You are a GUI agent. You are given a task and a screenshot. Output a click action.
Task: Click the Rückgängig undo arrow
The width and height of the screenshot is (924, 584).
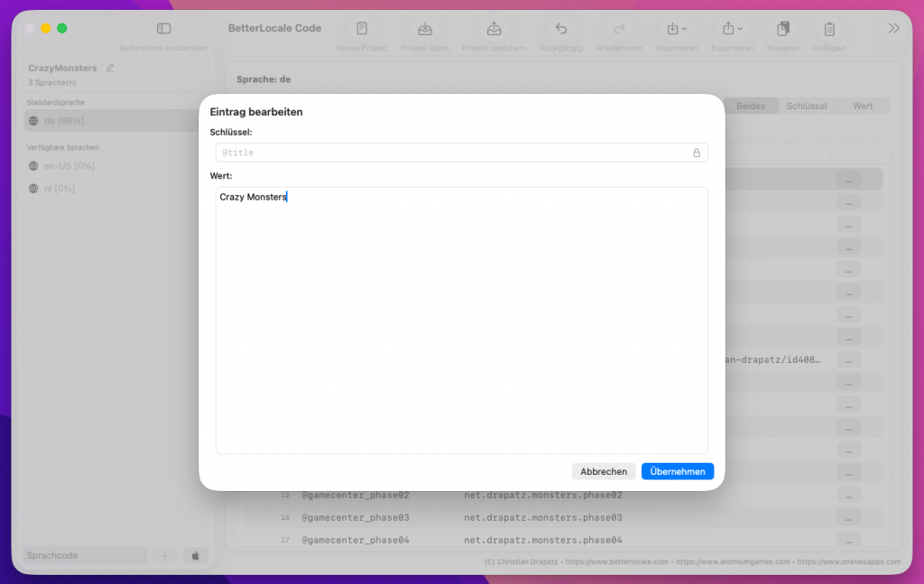click(561, 29)
